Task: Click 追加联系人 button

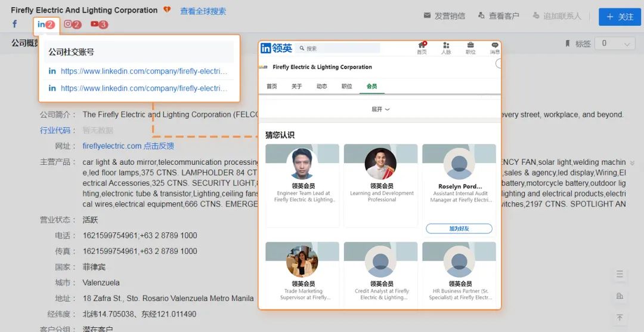Action: (x=557, y=16)
